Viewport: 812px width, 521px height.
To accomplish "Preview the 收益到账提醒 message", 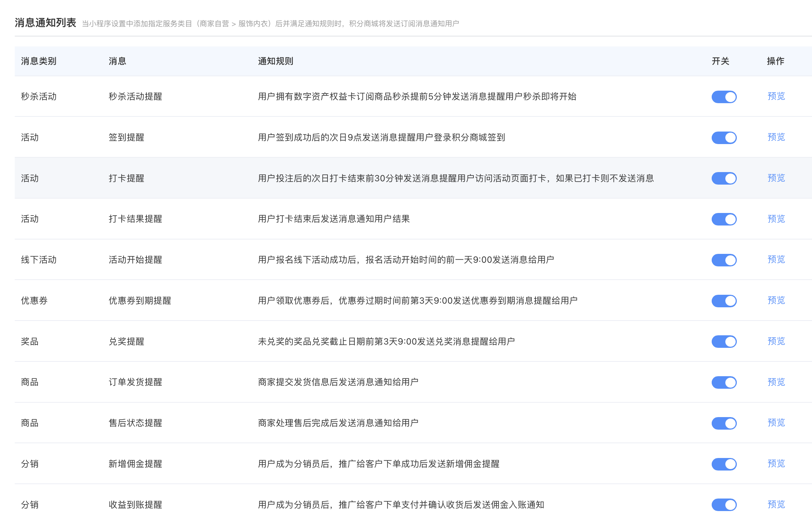I will coord(776,504).
